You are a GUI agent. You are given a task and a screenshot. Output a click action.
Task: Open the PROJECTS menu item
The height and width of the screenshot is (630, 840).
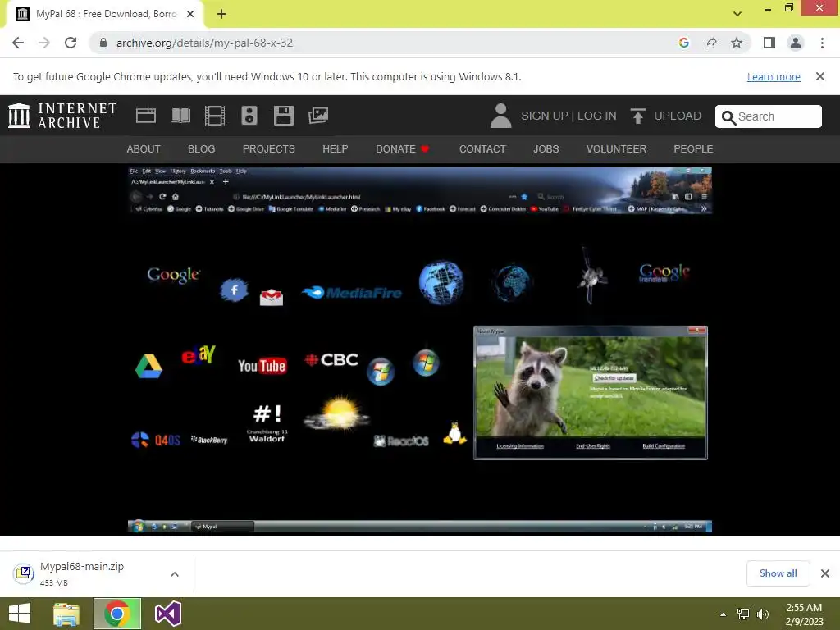(269, 149)
